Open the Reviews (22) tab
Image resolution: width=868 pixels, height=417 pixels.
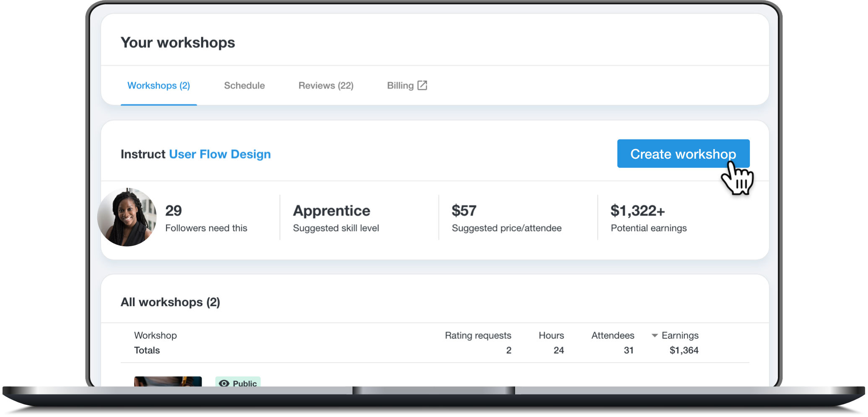pos(326,85)
